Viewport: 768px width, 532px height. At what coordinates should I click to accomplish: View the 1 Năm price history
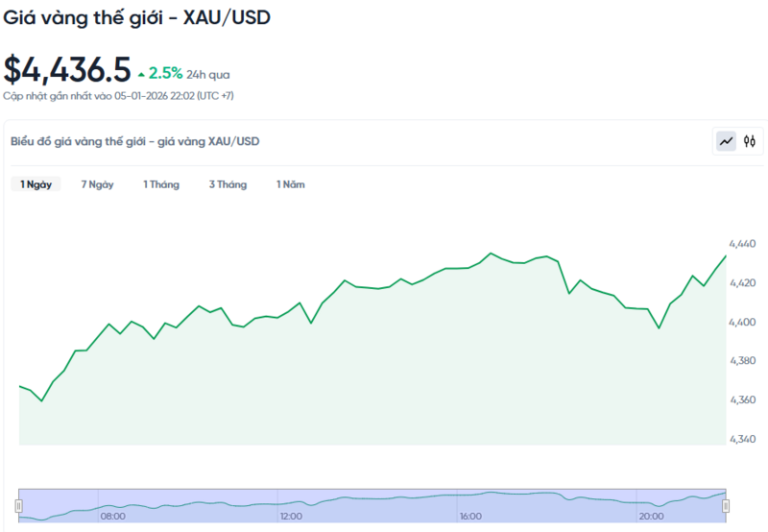coord(291,184)
